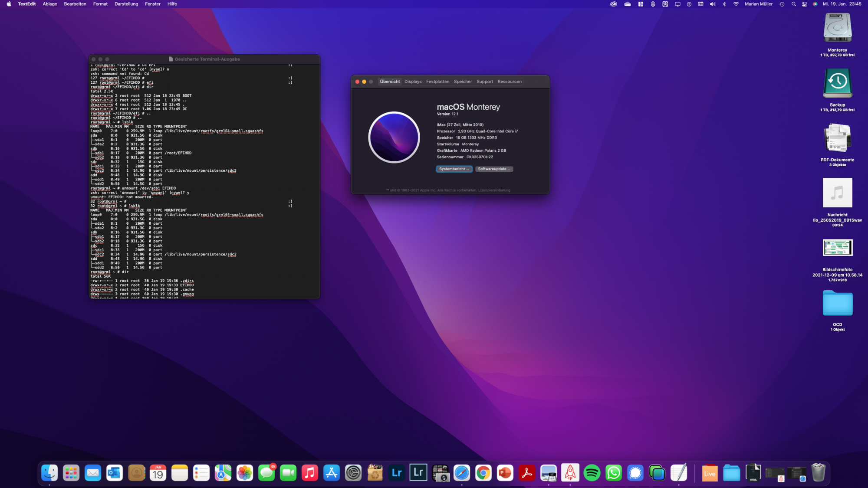The height and width of the screenshot is (488, 868).
Task: Open the Format menu
Action: click(100, 4)
